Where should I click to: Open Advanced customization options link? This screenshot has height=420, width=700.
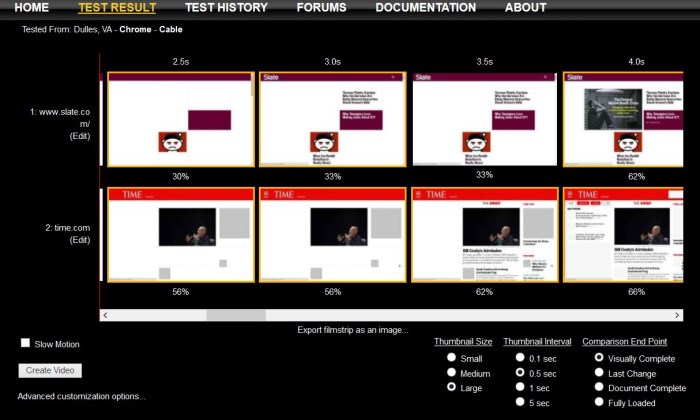point(81,396)
